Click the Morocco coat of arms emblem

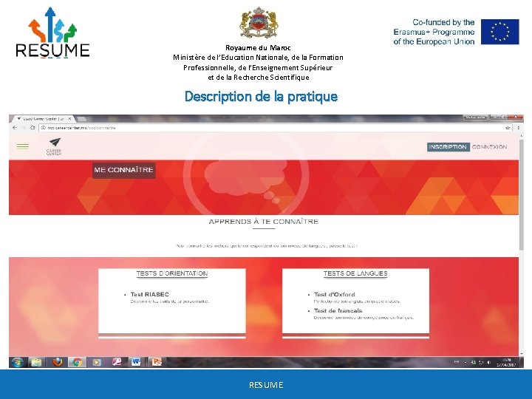(x=259, y=23)
